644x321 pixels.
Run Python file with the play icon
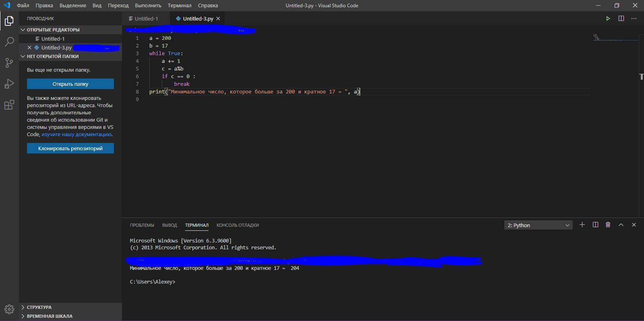pos(608,19)
